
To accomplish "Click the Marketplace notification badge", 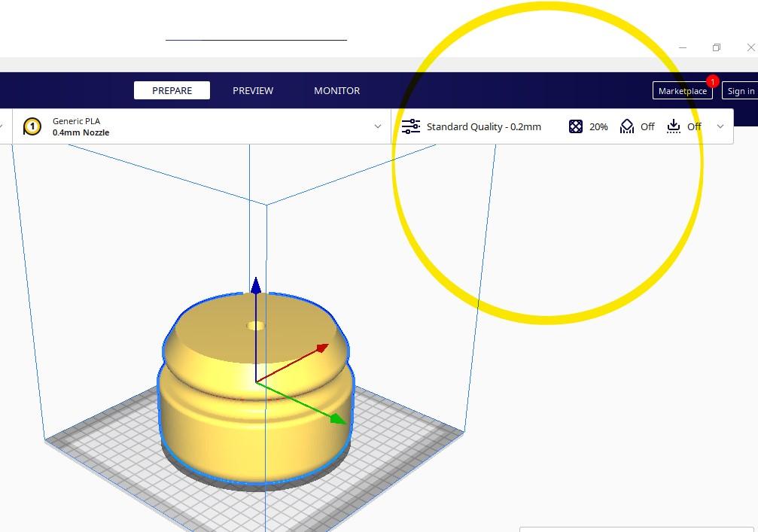I will tap(712, 81).
